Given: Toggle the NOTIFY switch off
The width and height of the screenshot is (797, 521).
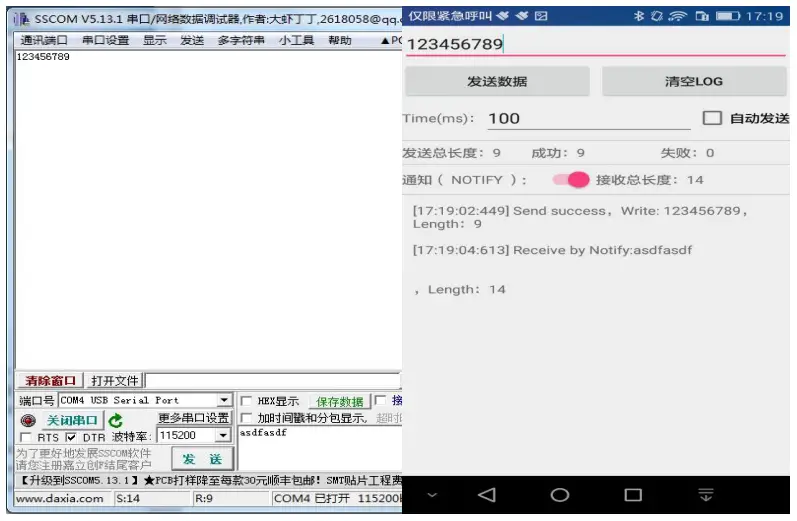Looking at the screenshot, I should [571, 179].
